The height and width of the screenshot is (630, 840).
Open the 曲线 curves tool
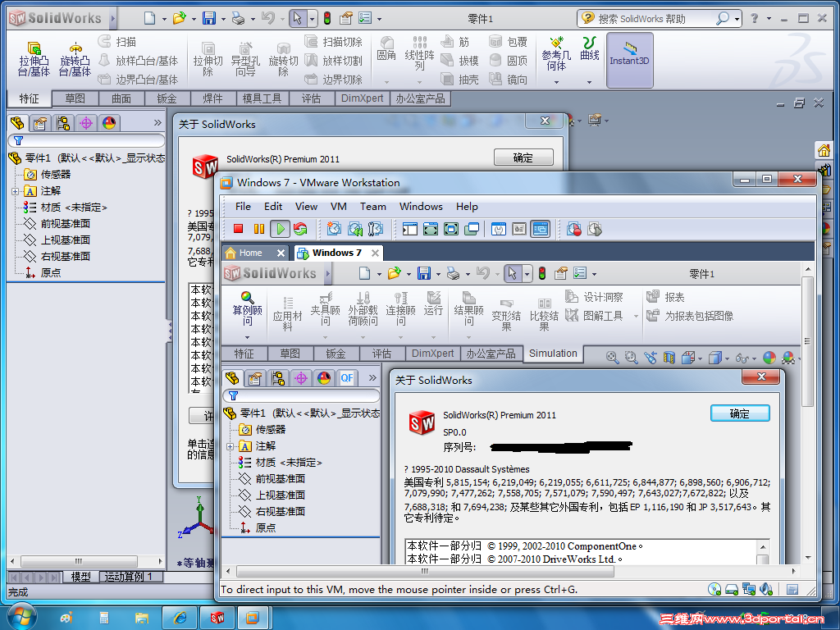tap(589, 48)
